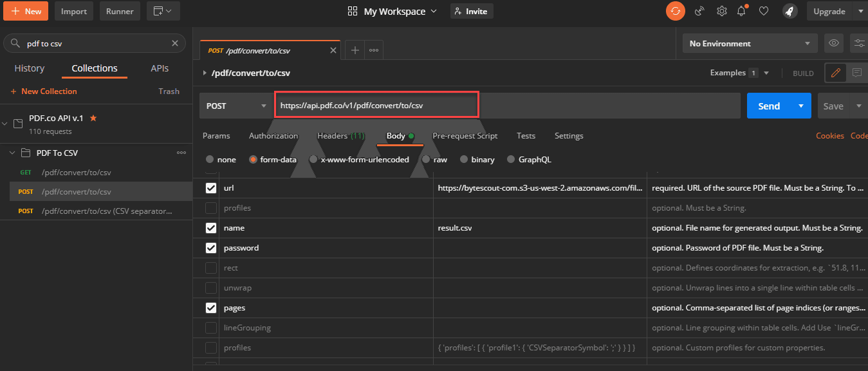Viewport: 868px width, 371px height.
Task: Collapse the PDF To CSV folder
Action: point(14,153)
